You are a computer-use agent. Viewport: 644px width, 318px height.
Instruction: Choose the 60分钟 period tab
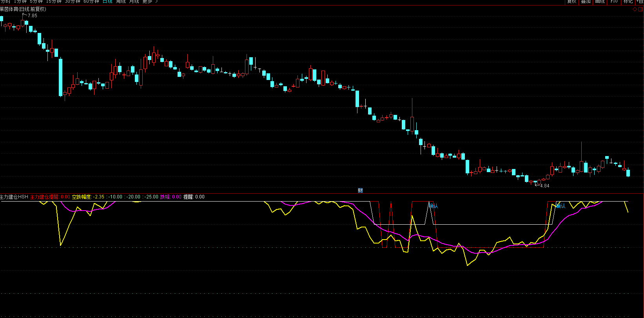[91, 2]
